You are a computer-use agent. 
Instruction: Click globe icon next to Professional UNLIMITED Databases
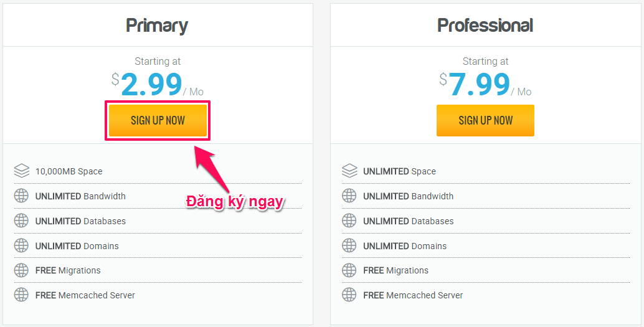click(x=349, y=220)
